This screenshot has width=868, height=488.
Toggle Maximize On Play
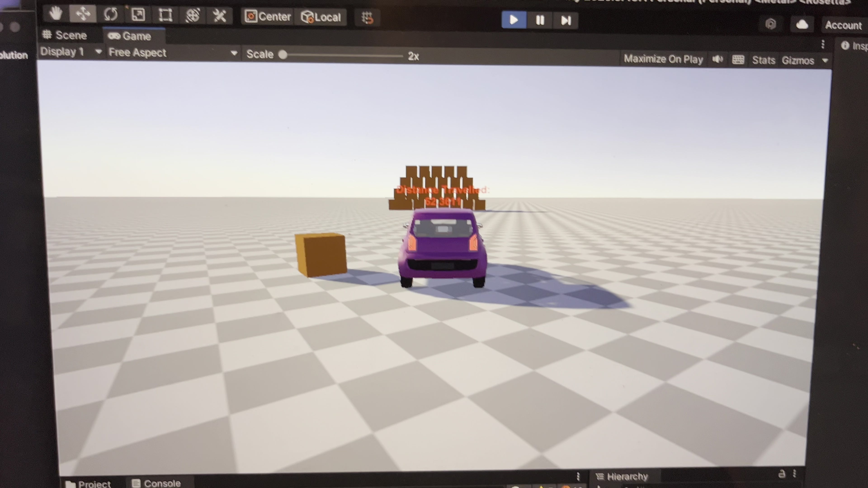point(663,59)
